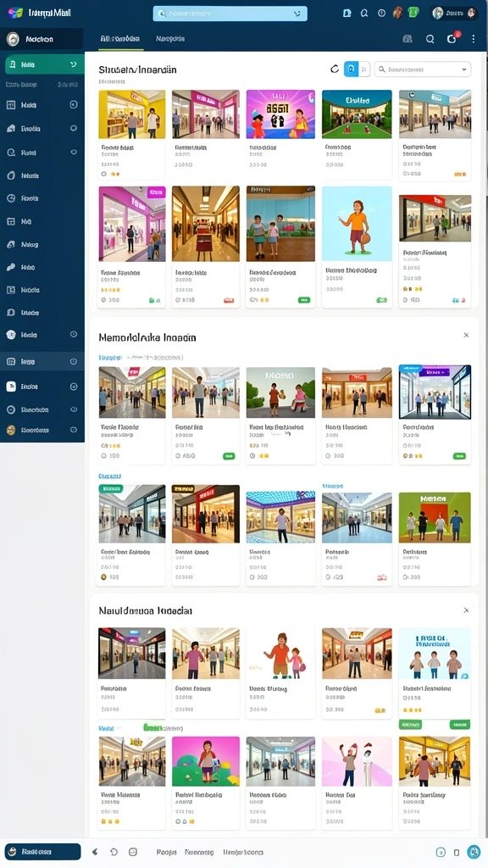
Task: Open the vertical three-dot menu
Action: tap(473, 39)
